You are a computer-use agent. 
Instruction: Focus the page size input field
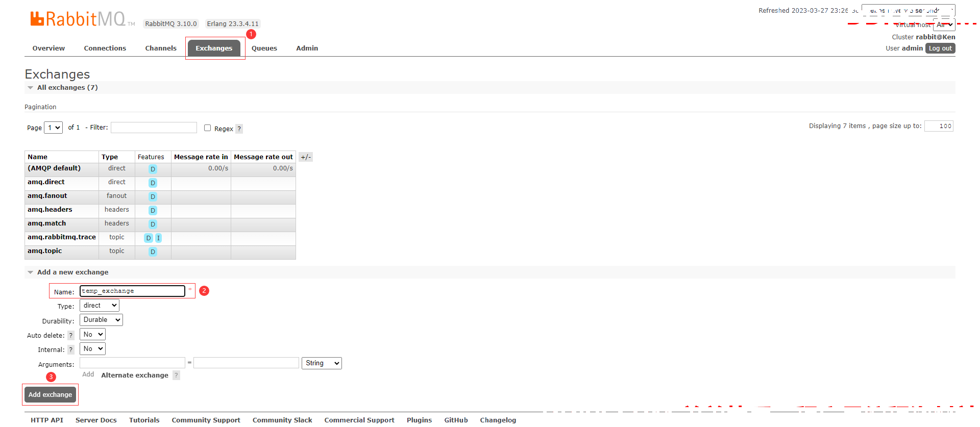tap(939, 126)
